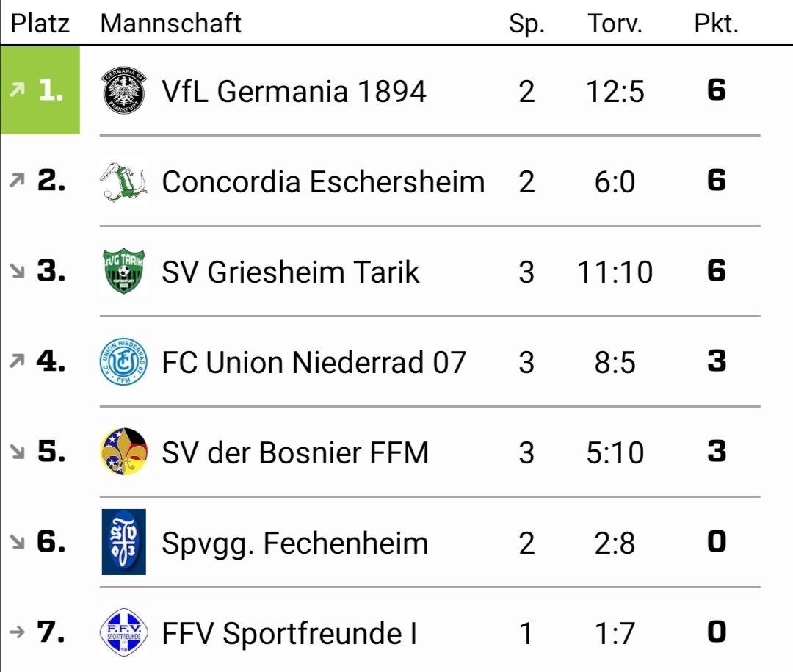Select the SV der Bosnier FFM crest
The height and width of the screenshot is (672, 793).
click(x=124, y=452)
